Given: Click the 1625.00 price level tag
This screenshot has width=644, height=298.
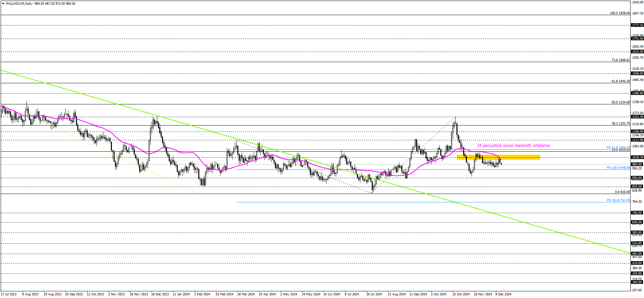Looking at the screenshot, I should pyautogui.click(x=637, y=52).
